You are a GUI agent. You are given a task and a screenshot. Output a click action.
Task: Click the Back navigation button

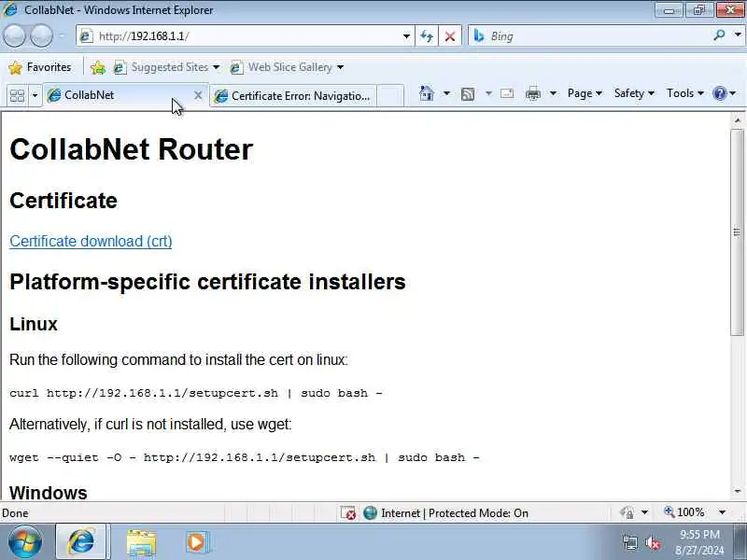(14, 35)
